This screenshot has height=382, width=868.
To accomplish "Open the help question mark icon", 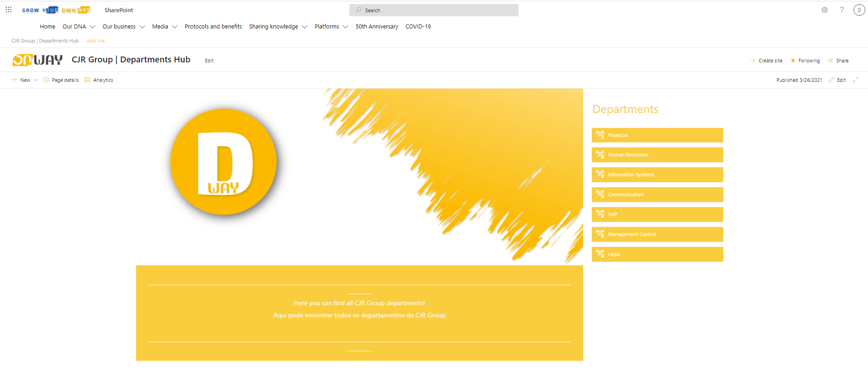I will pos(842,10).
